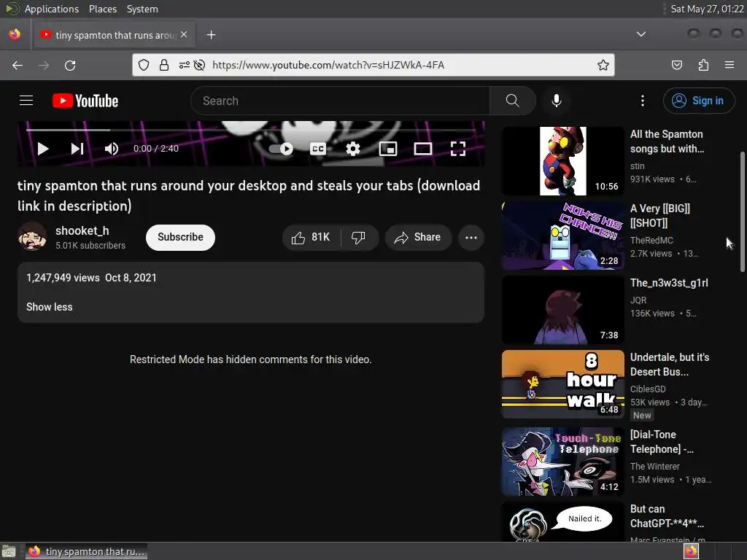The width and height of the screenshot is (747, 560).
Task: Open Firefox extensions puzzle icon
Action: [703, 65]
